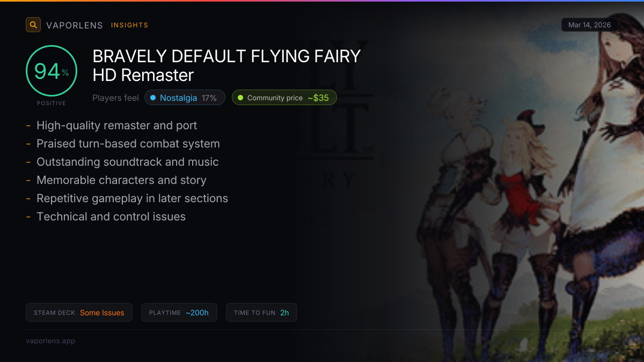Click the Mar 14, 2026 date badge
The image size is (644, 362).
click(589, 25)
